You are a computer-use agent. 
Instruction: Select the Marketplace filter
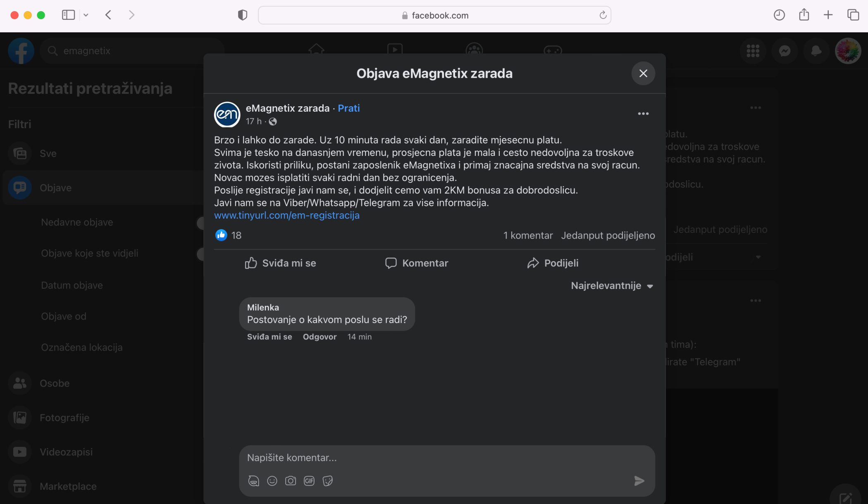click(103, 486)
